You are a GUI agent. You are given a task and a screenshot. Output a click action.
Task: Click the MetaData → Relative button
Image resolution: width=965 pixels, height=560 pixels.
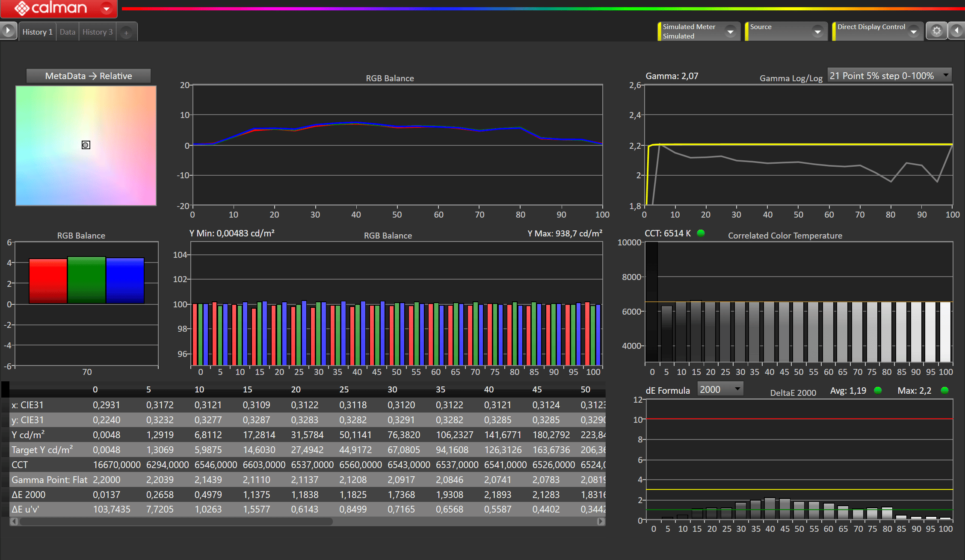click(89, 76)
